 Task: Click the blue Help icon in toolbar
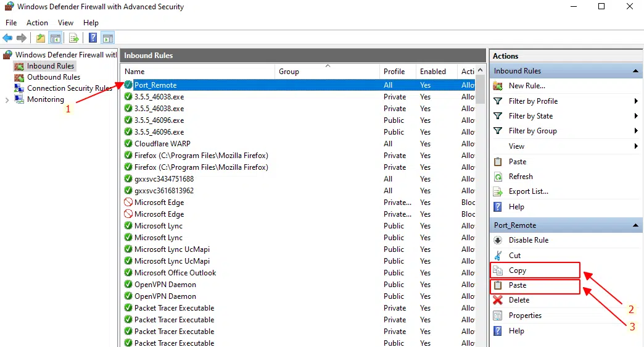point(93,38)
